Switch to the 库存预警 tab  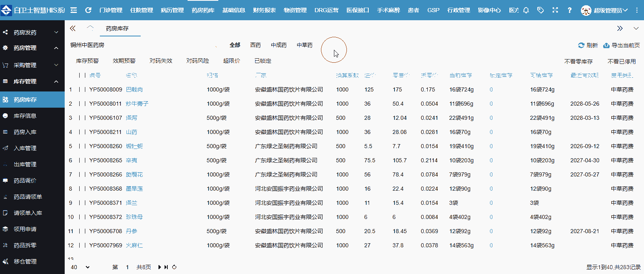[87, 61]
